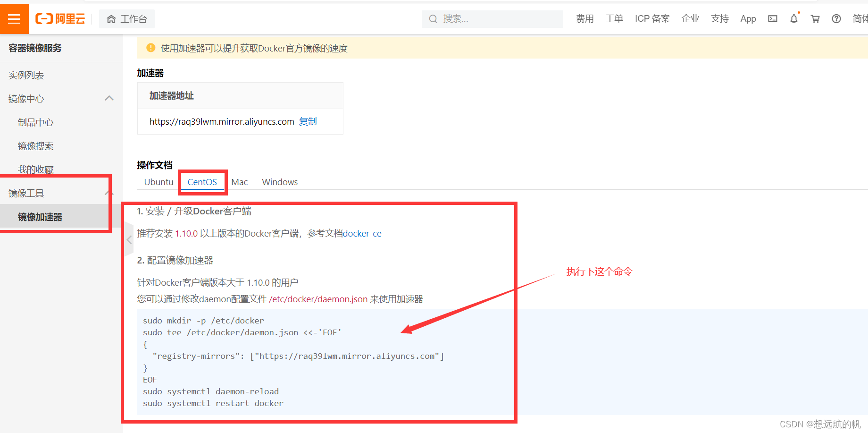The width and height of the screenshot is (868, 433).
Task: Click the 容器镜像服务 sidebar title
Action: (x=35, y=48)
